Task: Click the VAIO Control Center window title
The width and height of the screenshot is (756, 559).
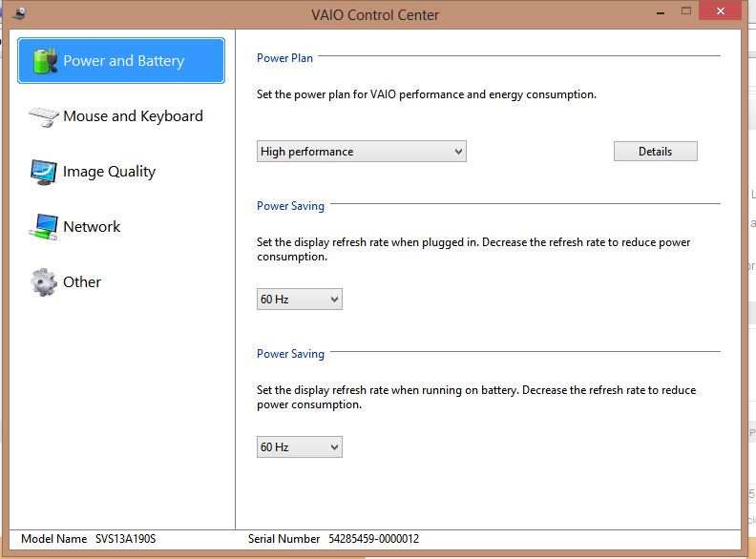Action: coord(375,15)
